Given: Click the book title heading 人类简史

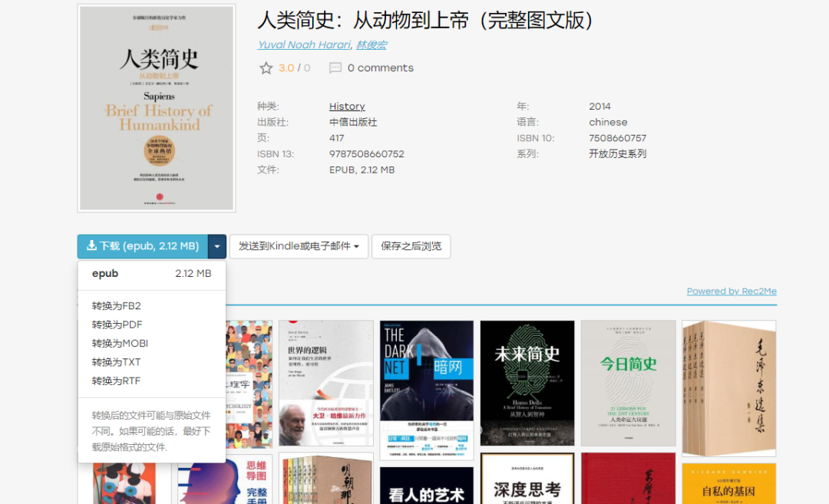Looking at the screenshot, I should tap(425, 21).
